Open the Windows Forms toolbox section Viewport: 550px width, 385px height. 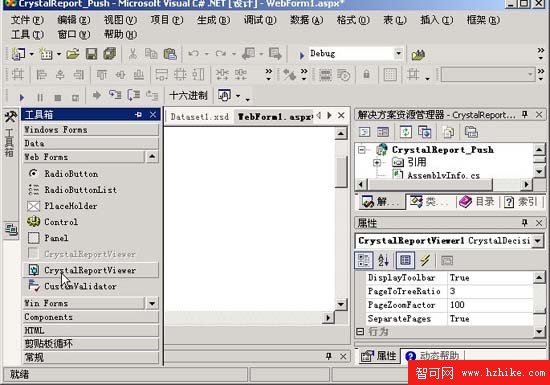[x=91, y=129]
